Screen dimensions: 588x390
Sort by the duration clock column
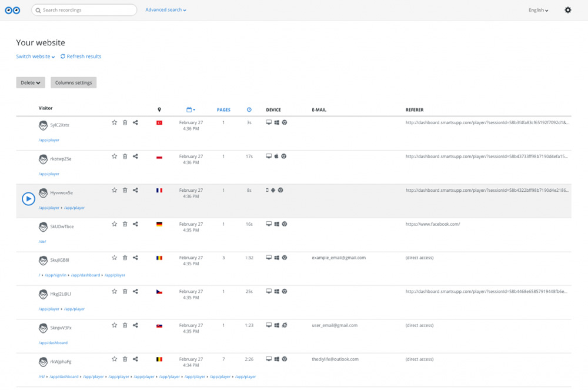[x=249, y=110]
